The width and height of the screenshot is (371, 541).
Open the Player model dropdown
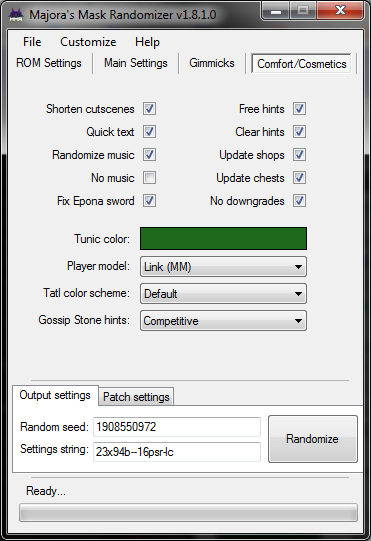click(x=223, y=267)
